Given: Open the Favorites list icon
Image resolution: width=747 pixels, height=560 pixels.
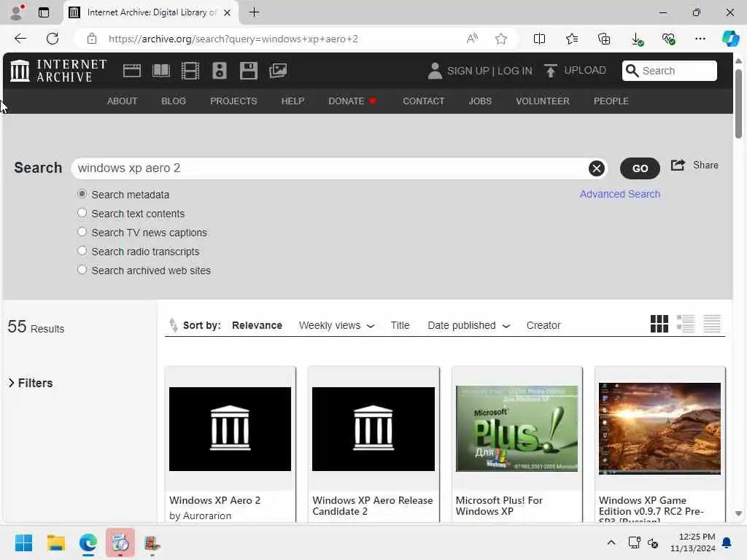Looking at the screenshot, I should coord(572,39).
